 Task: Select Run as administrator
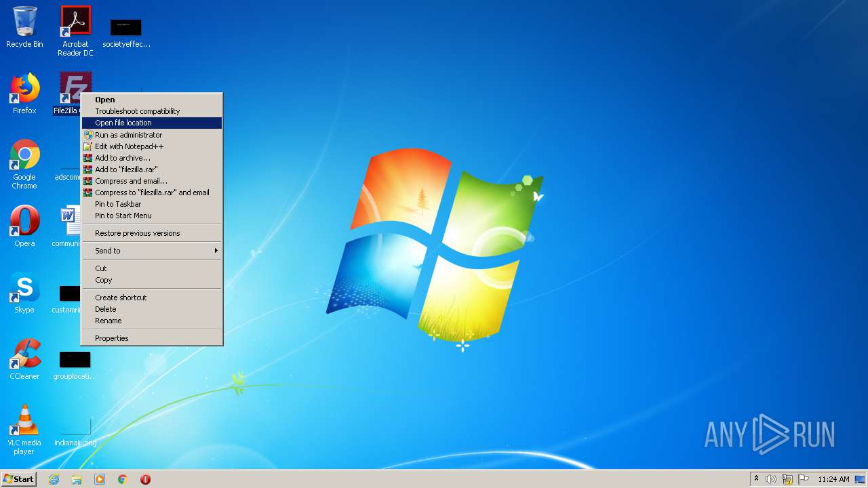tap(152, 135)
